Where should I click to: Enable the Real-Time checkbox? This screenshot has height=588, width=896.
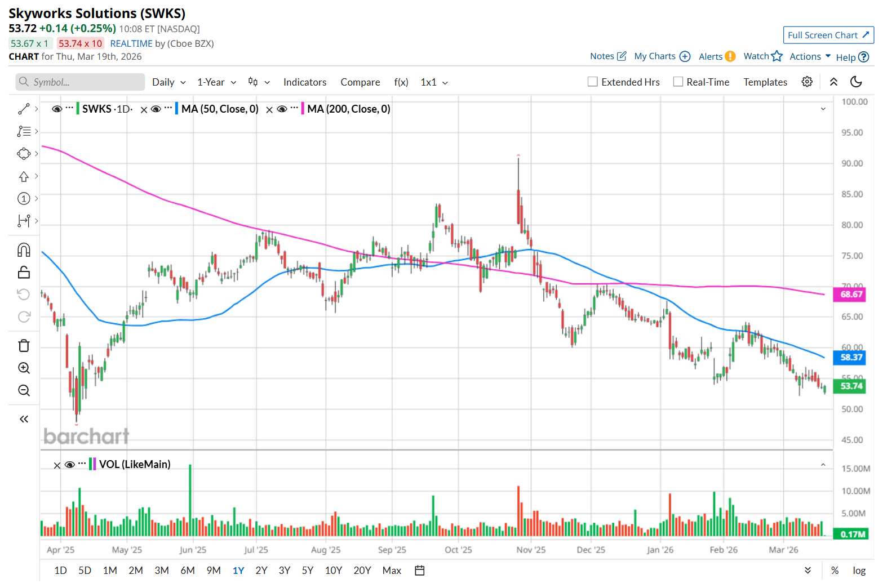tap(678, 82)
